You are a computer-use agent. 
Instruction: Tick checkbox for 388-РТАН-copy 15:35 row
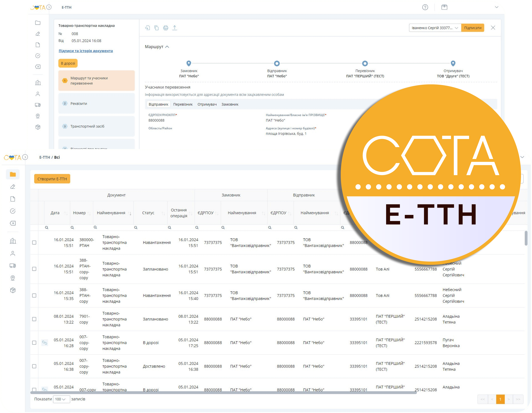coord(34,296)
